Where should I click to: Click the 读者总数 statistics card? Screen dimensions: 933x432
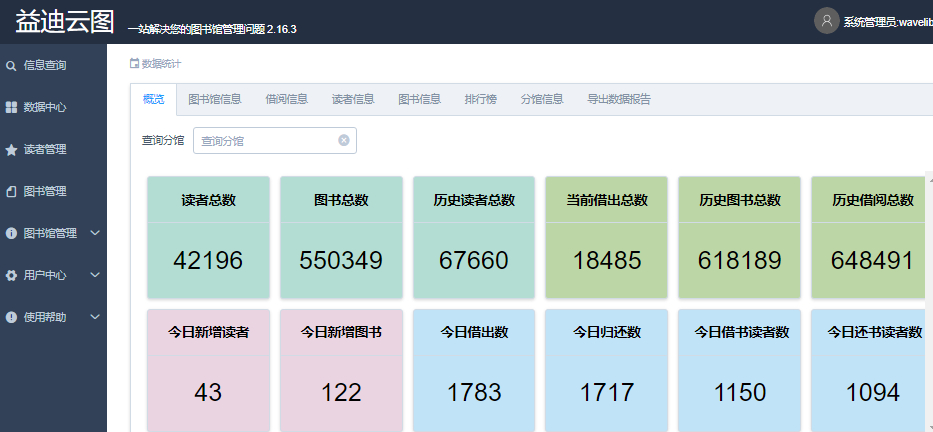208,237
